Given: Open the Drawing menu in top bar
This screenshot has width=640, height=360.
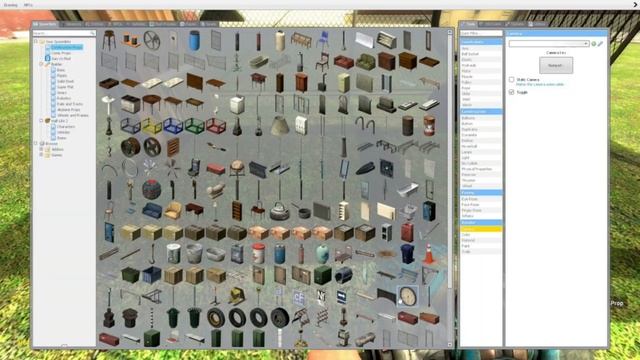Looking at the screenshot, I should coord(11,5).
